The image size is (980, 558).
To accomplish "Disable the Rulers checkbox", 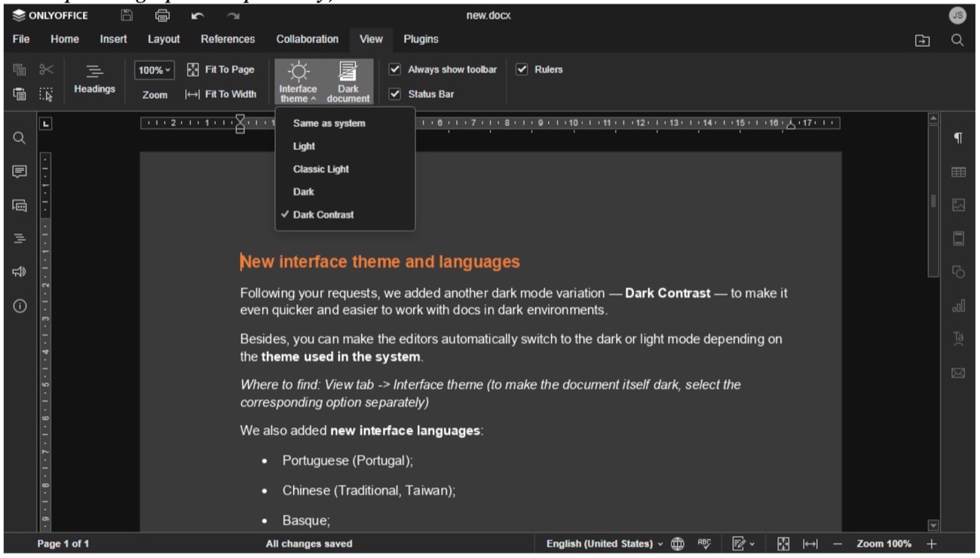I will [521, 69].
